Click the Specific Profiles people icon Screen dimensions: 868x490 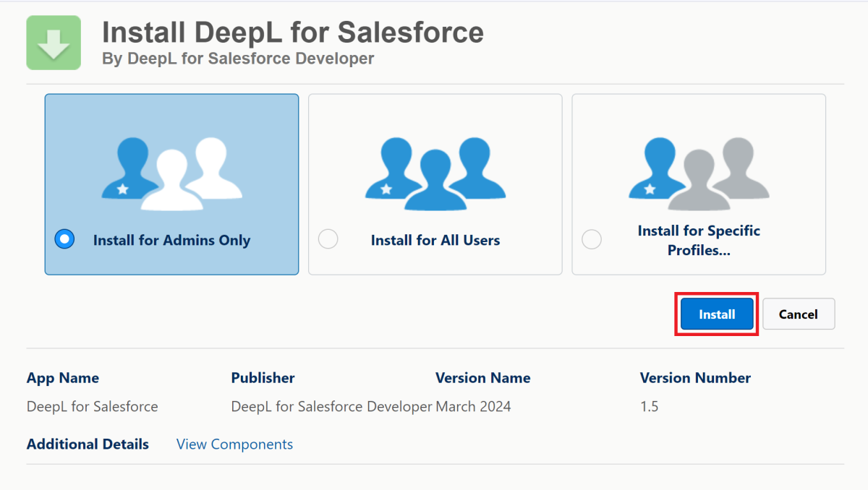(x=699, y=173)
